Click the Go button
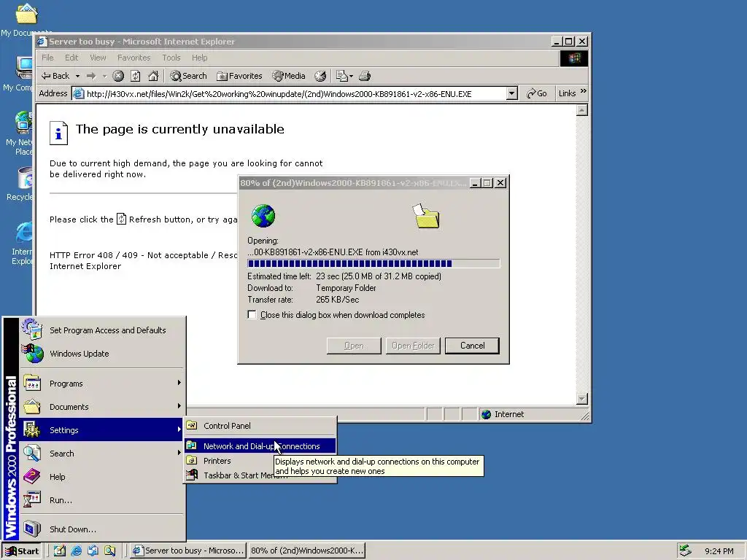747x560 pixels. [x=537, y=94]
